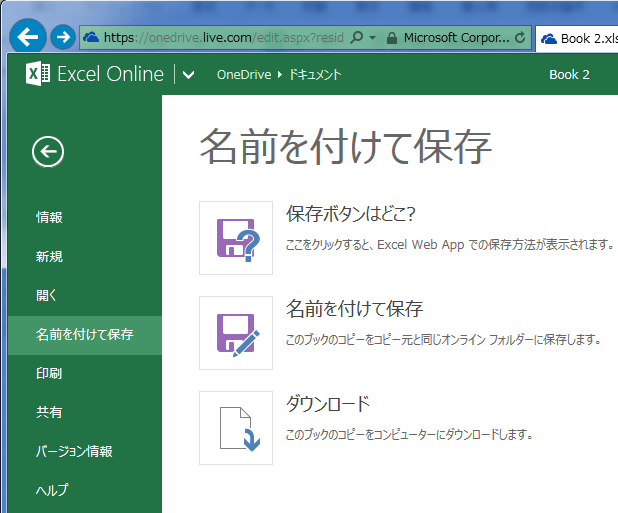Expand the chevron next to Excel Online
This screenshot has width=618, height=513.
189,75
